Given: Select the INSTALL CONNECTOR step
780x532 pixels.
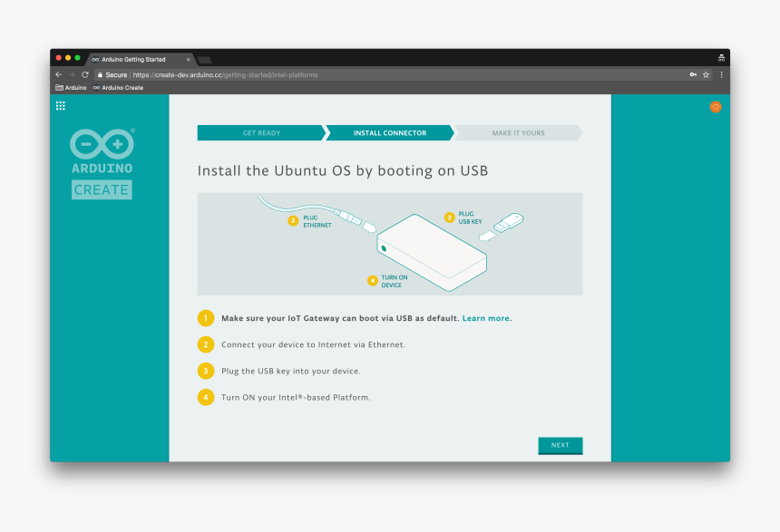Looking at the screenshot, I should pos(390,132).
